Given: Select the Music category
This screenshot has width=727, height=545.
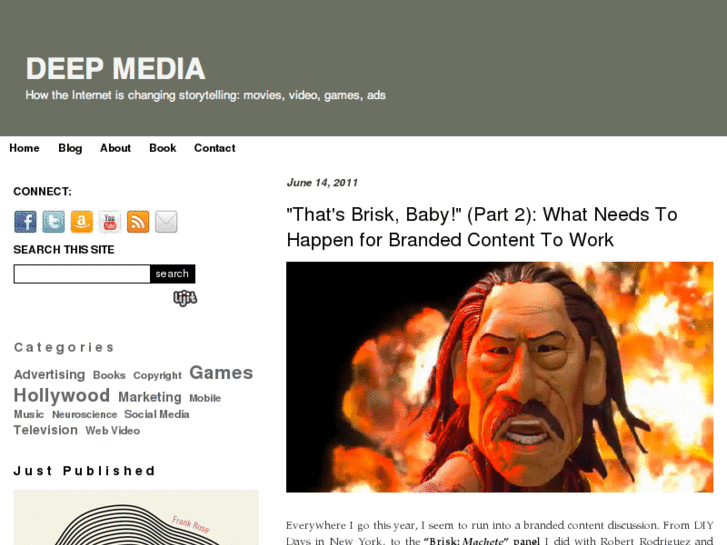Looking at the screenshot, I should tap(29, 414).
